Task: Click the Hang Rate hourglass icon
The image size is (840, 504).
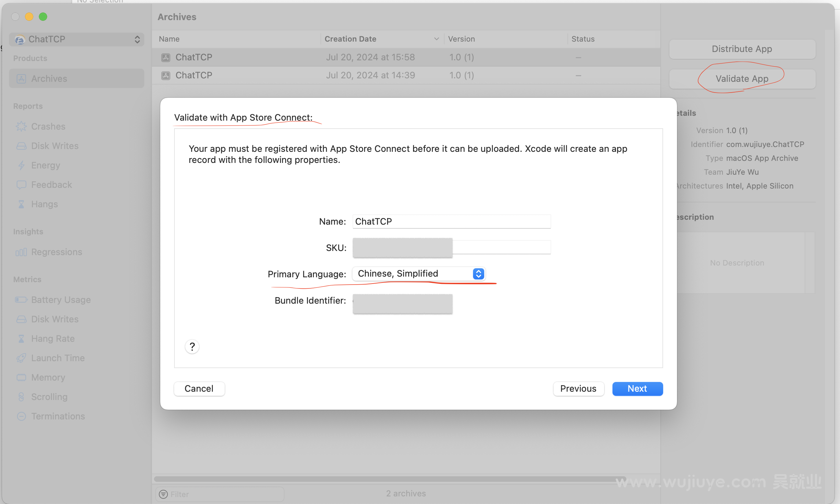Action: coord(22,339)
